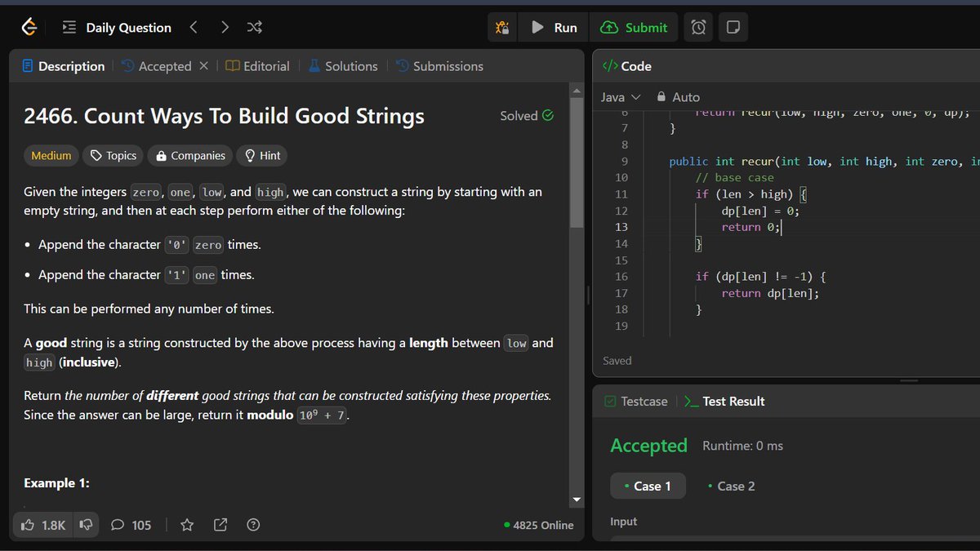Click the LeetCode logo icon
The image size is (980, 551).
tap(29, 28)
